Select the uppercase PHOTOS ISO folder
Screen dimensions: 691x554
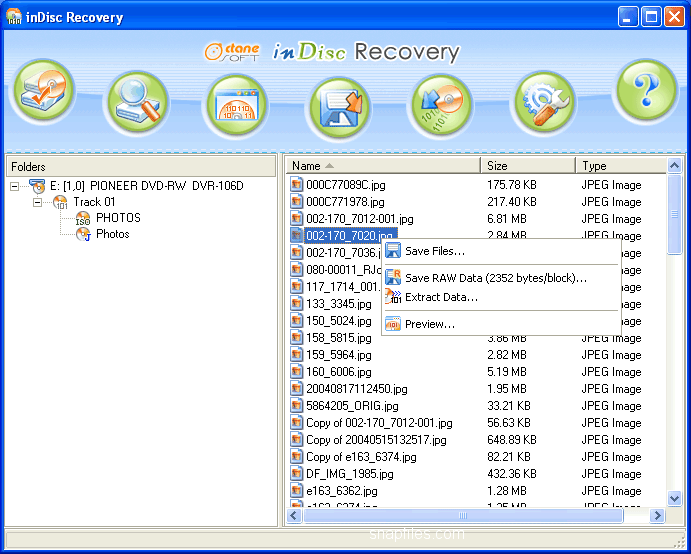[118, 218]
